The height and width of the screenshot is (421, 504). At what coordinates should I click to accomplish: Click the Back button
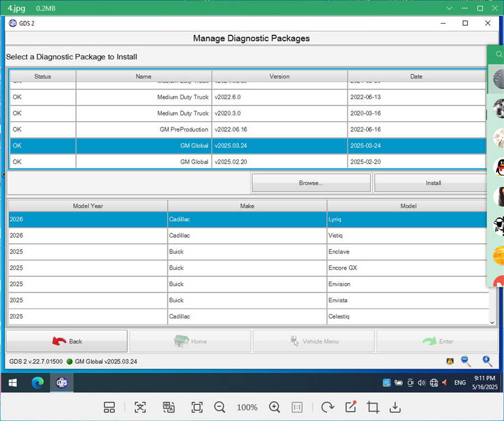click(67, 341)
